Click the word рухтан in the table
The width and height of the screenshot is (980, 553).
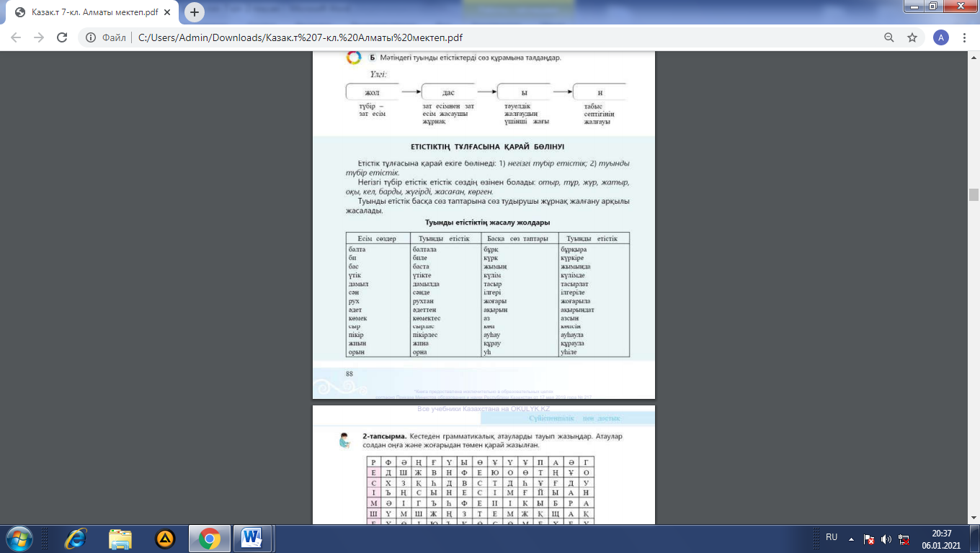tap(424, 301)
